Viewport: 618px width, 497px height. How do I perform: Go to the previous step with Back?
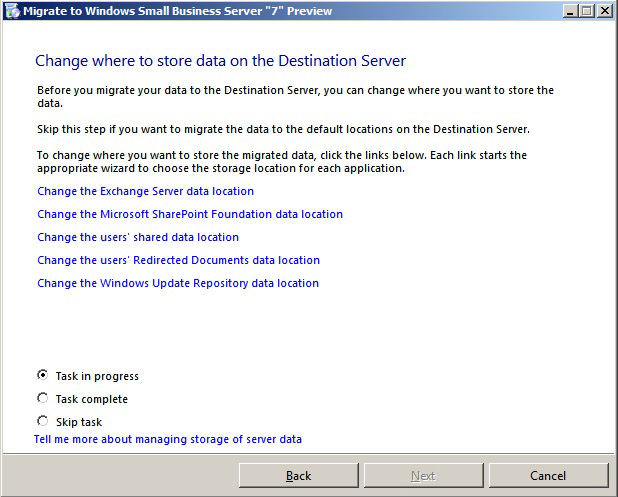point(298,475)
